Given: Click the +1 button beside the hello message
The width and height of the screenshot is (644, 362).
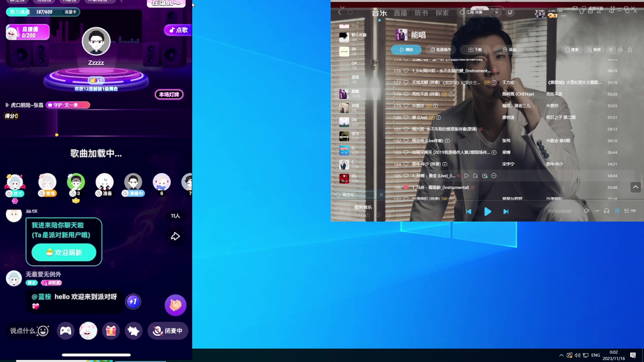Looking at the screenshot, I should pyautogui.click(x=133, y=302).
